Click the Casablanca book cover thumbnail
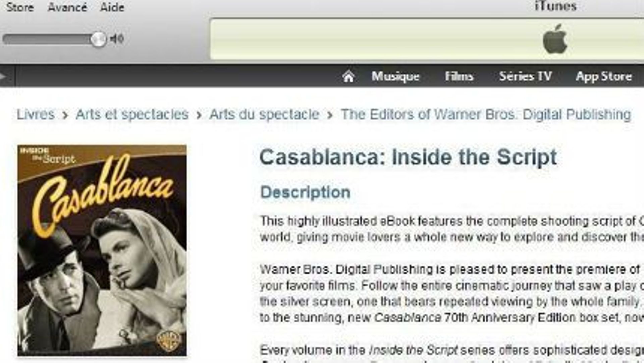Image resolution: width=644 pixels, height=363 pixels. point(102,251)
